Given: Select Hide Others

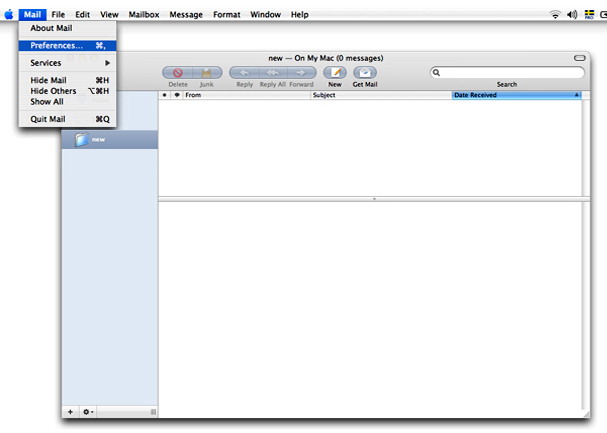Looking at the screenshot, I should click(67, 91).
